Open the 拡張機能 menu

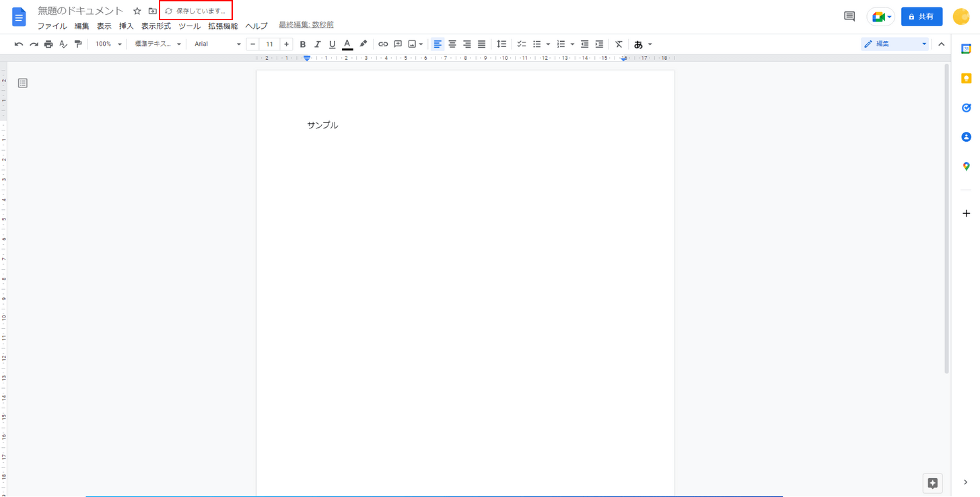click(223, 26)
